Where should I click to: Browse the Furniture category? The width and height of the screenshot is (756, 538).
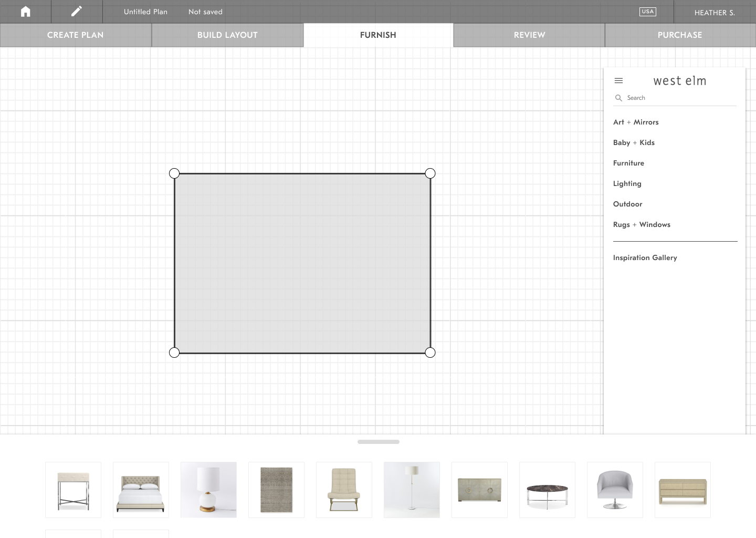coord(628,163)
